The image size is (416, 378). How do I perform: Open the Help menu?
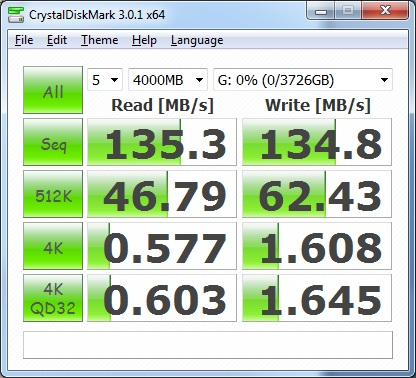[144, 40]
